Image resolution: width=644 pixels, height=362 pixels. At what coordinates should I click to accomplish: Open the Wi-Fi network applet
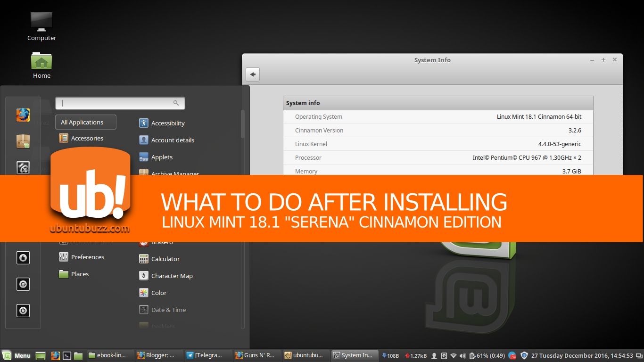[454, 356]
